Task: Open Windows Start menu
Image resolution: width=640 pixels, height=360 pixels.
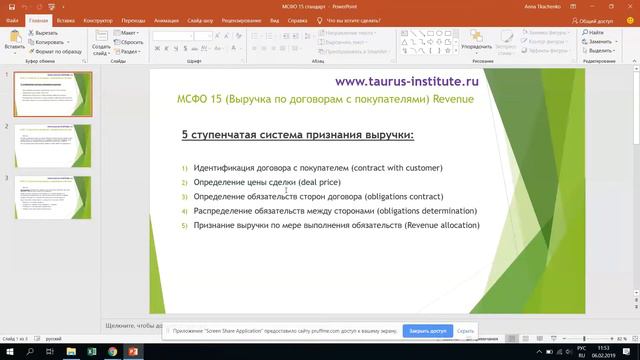Action: 10,351
